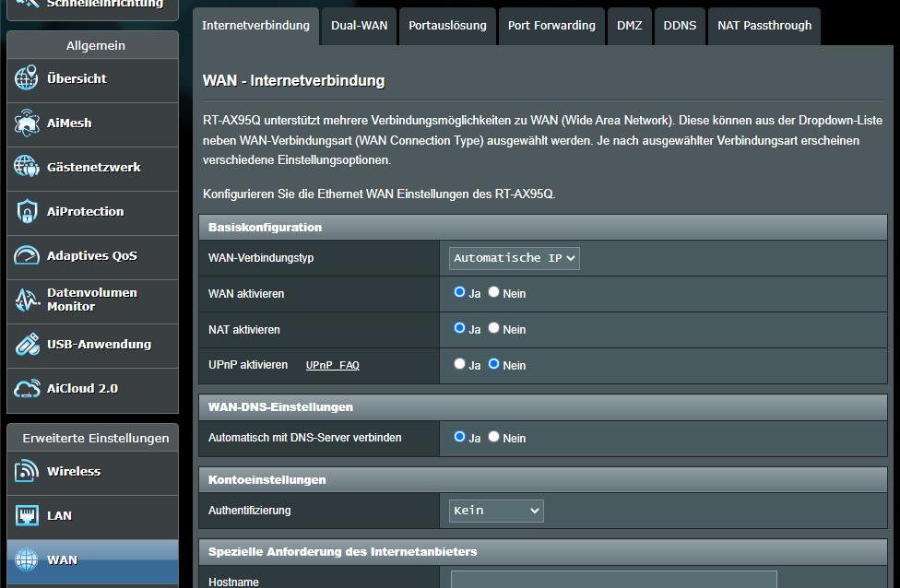Switch to Internetverbindung tab
900x588 pixels.
coord(255,26)
